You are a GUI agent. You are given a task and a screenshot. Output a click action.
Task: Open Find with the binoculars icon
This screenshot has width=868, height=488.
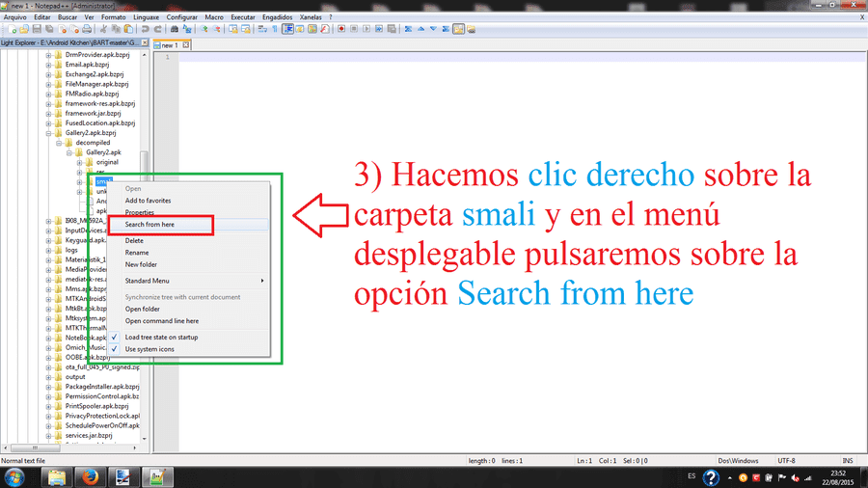pos(175,29)
